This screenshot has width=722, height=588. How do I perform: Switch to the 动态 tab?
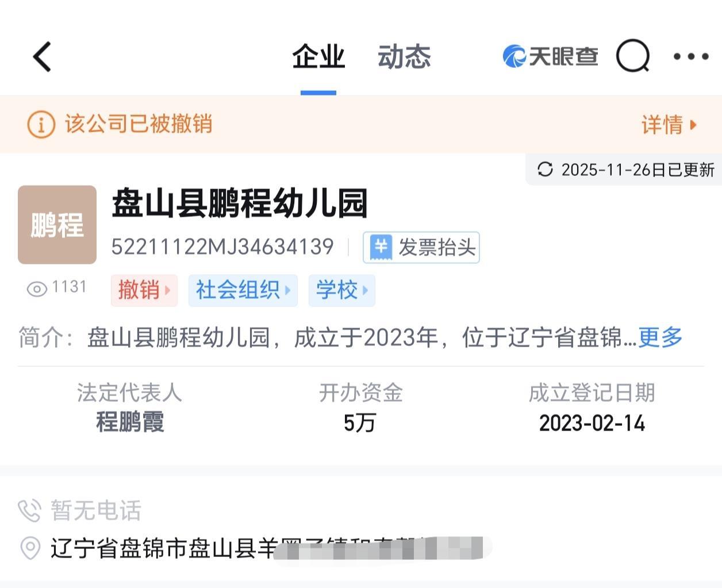pyautogui.click(x=404, y=56)
